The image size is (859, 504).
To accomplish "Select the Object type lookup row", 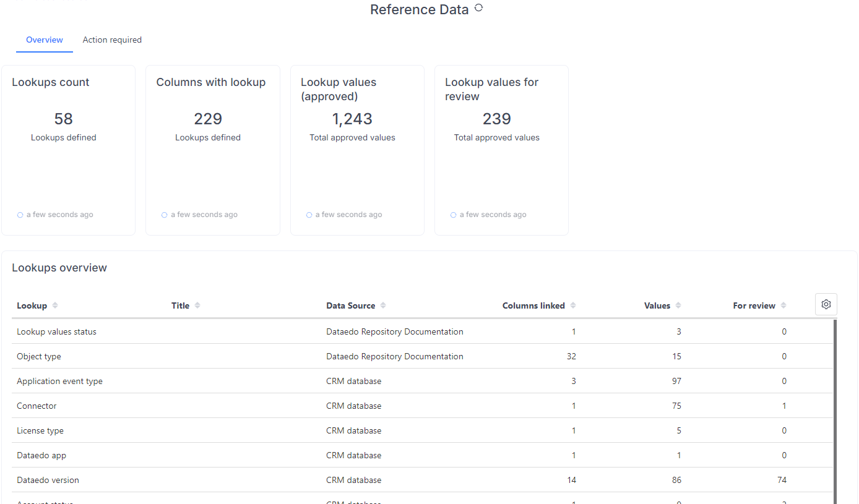I will 422,356.
